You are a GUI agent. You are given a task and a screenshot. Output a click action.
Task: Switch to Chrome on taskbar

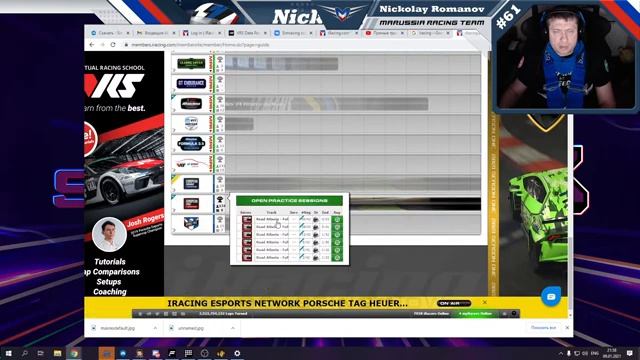pos(74,353)
